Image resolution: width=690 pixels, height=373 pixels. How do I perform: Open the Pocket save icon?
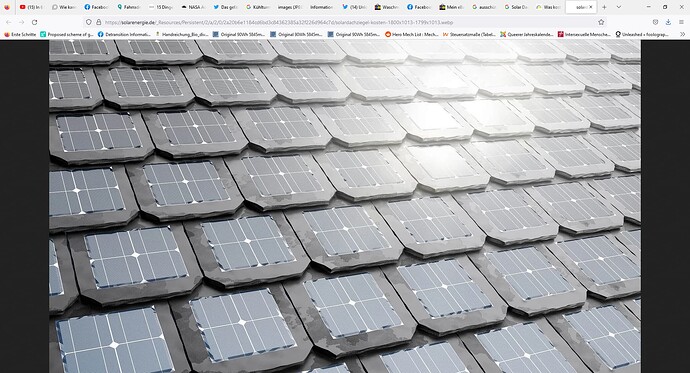655,22
